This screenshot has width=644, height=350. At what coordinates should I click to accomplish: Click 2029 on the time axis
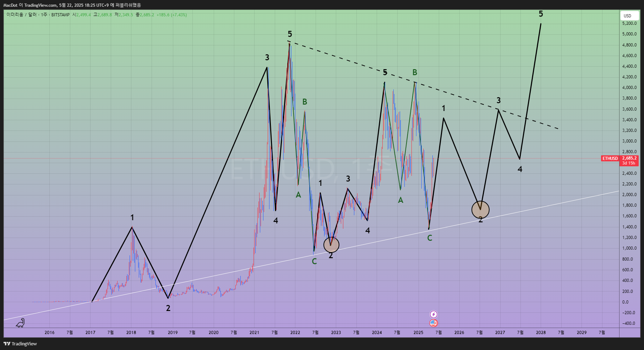point(582,333)
